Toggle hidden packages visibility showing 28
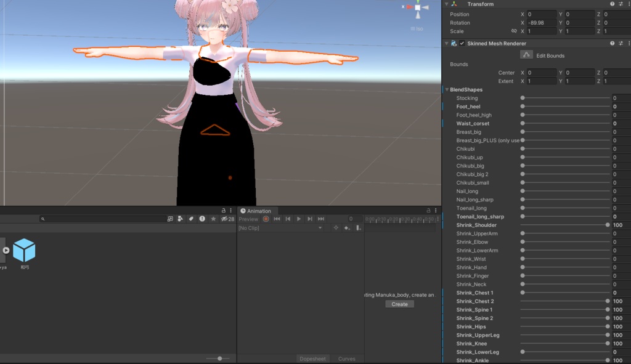 pyautogui.click(x=228, y=219)
